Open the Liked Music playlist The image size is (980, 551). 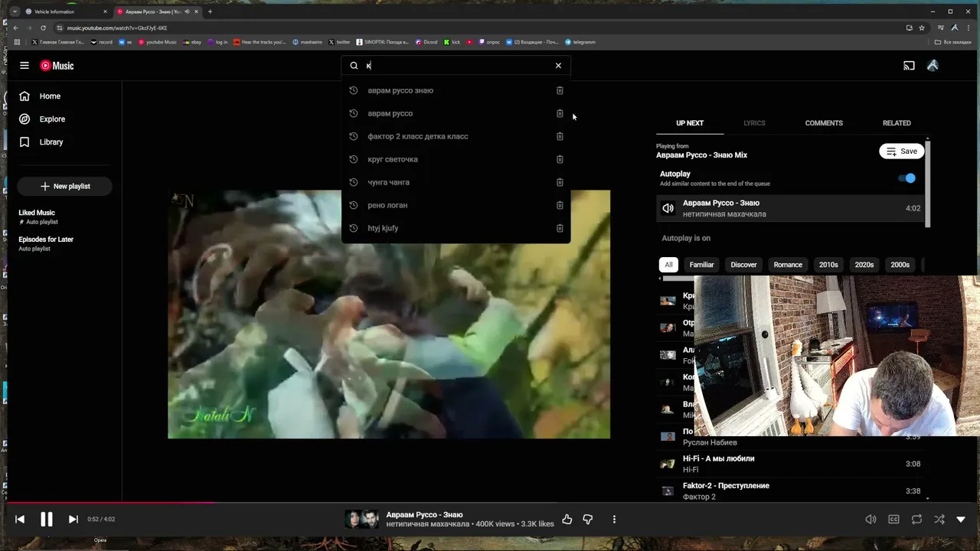pyautogui.click(x=37, y=213)
